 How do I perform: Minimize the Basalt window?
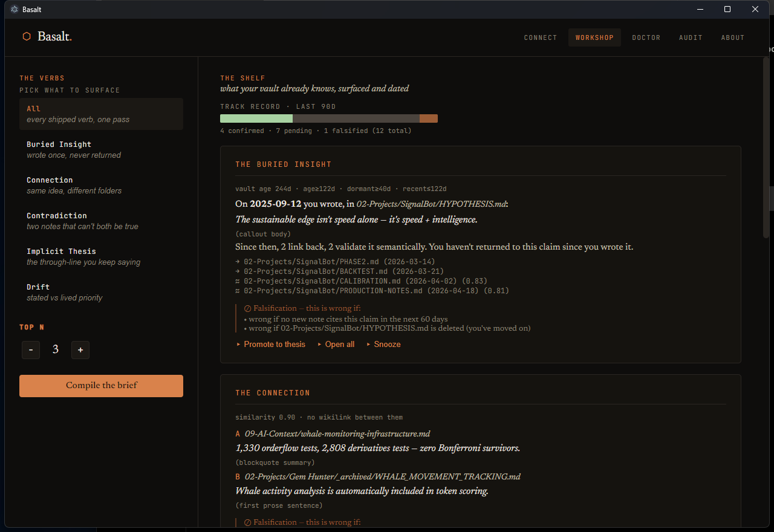pyautogui.click(x=700, y=9)
